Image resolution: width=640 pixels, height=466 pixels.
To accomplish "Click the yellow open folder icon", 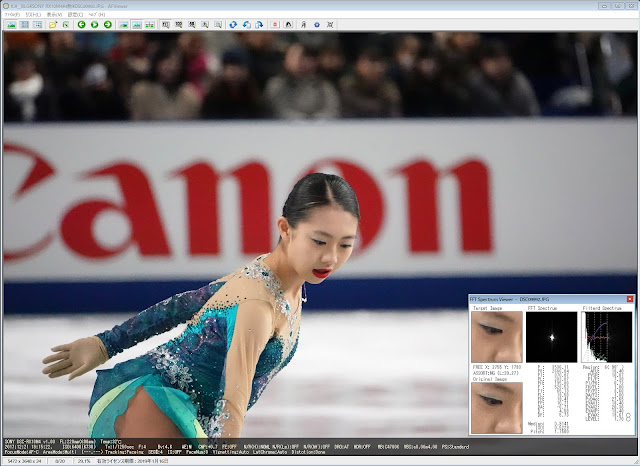I will click(x=53, y=25).
